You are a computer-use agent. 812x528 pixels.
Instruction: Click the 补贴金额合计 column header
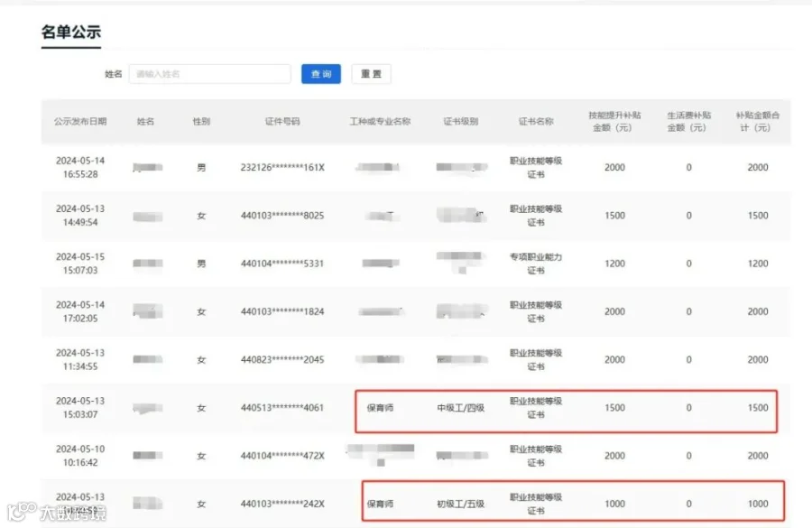click(x=758, y=121)
